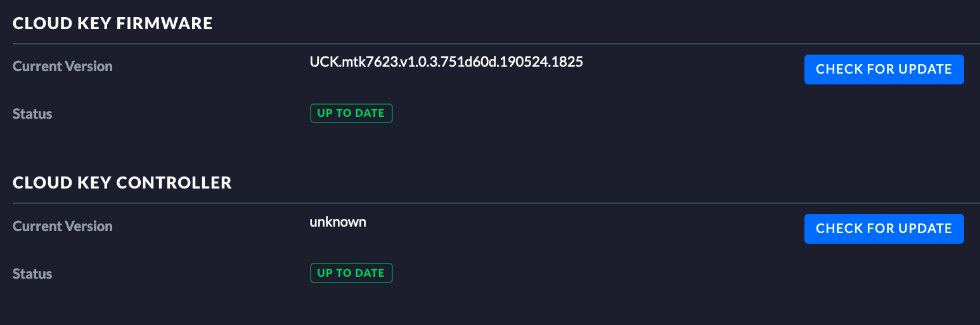Click the Current Version label under Cloud Key Firmware

coord(63,67)
